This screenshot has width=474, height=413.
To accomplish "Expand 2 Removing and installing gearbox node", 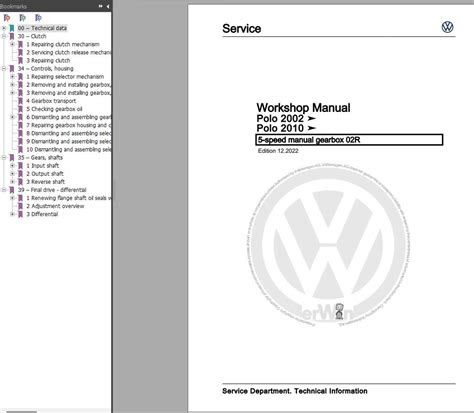I will [12, 85].
